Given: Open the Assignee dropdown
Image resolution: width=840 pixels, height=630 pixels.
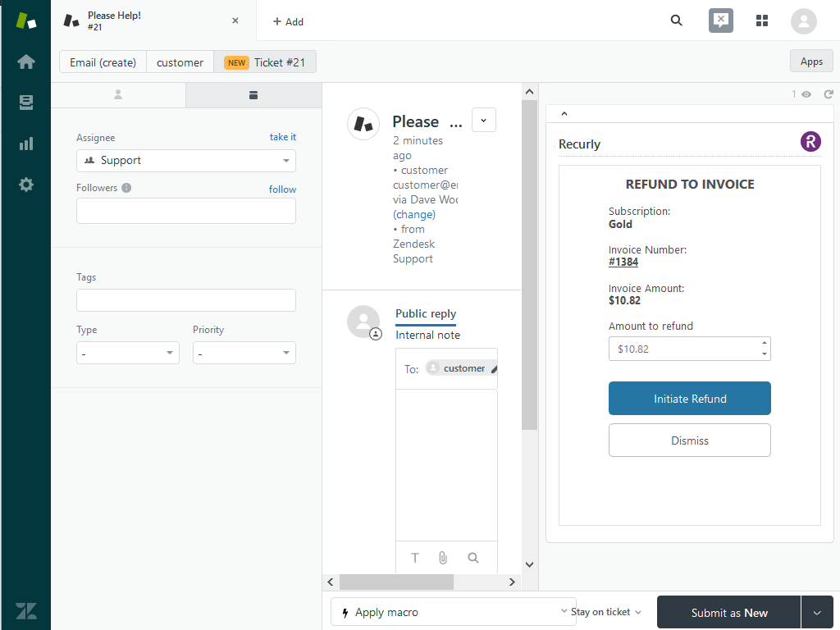Looking at the screenshot, I should click(186, 161).
